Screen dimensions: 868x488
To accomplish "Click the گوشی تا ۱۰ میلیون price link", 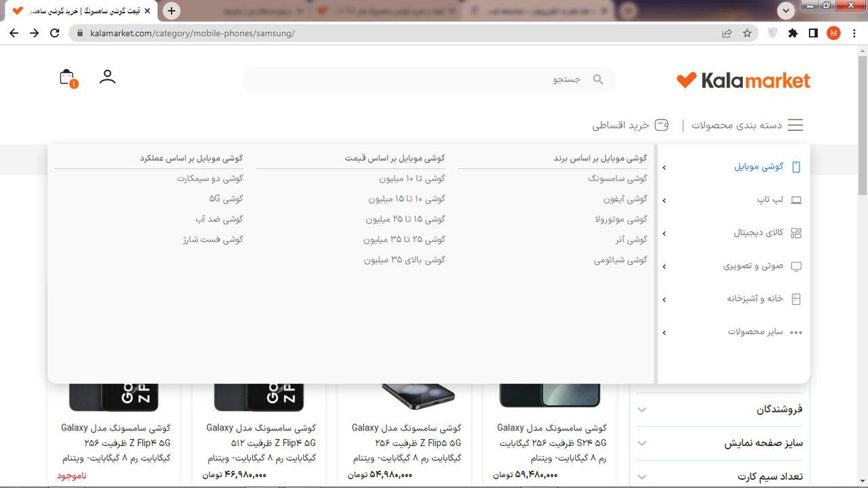I will 412,178.
